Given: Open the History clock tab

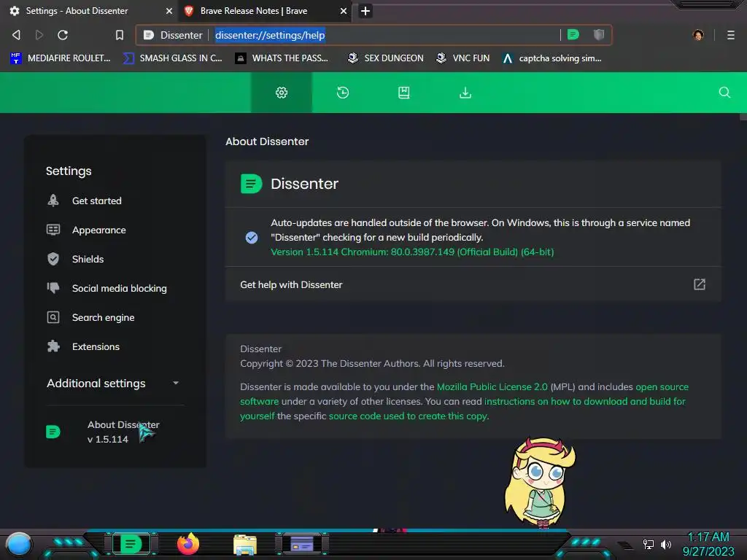Looking at the screenshot, I should pos(343,93).
